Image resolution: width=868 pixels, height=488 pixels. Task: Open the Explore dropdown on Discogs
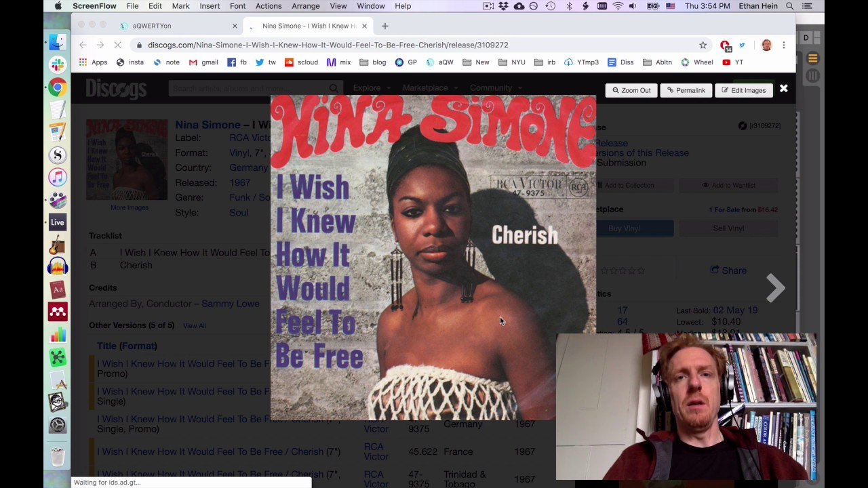pos(372,87)
